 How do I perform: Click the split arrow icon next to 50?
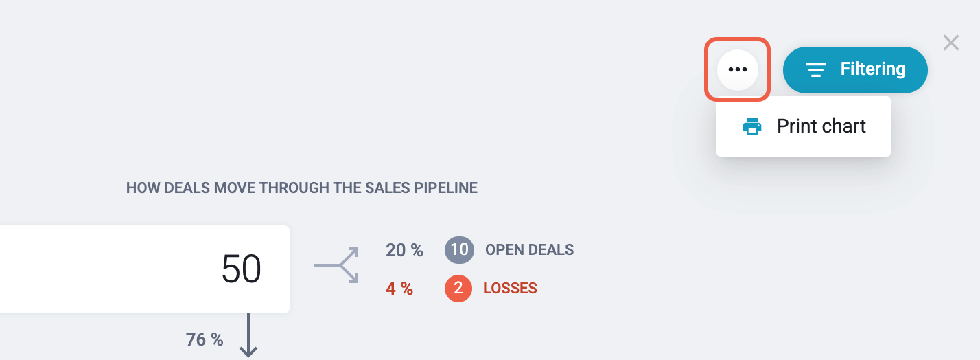point(336,266)
